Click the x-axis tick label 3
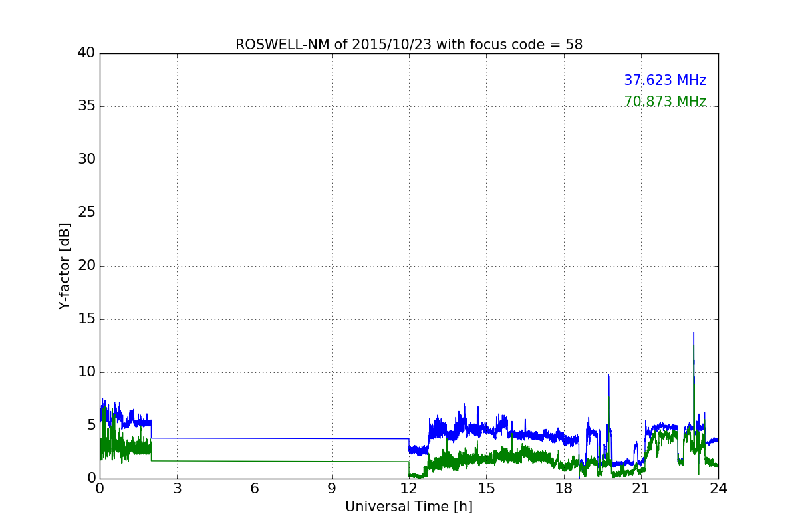Image resolution: width=798 pixels, height=532 pixels. (177, 488)
